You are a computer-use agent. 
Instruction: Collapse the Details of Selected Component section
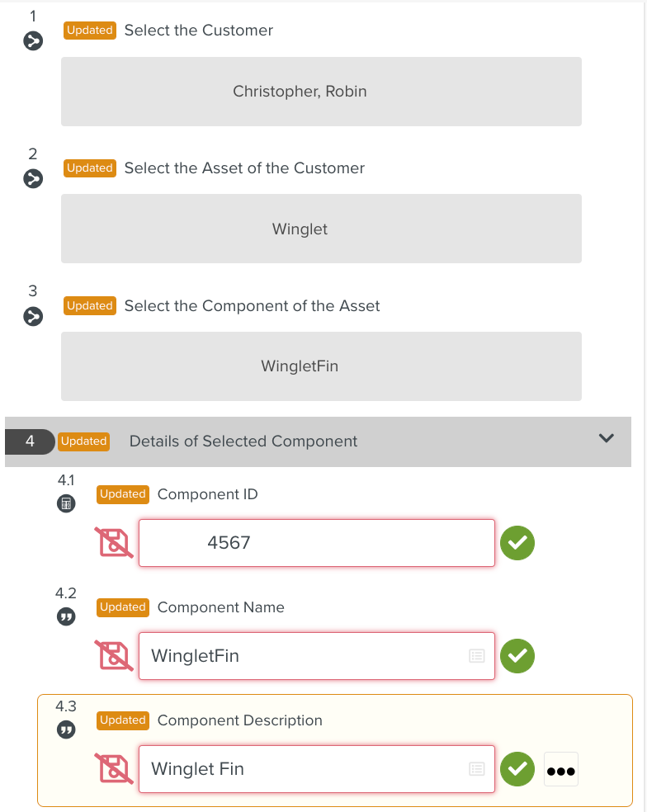pos(607,439)
